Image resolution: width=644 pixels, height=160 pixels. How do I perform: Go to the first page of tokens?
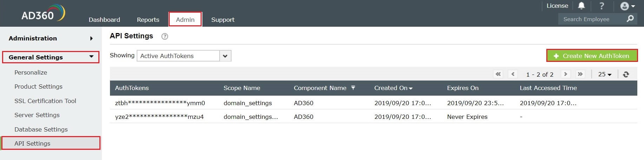(x=498, y=74)
